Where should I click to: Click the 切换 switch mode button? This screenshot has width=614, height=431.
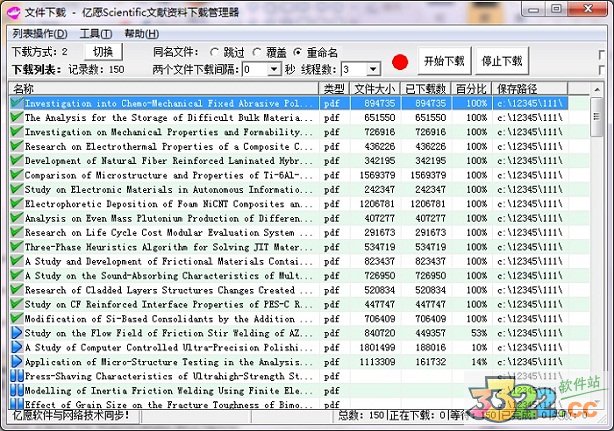[103, 52]
